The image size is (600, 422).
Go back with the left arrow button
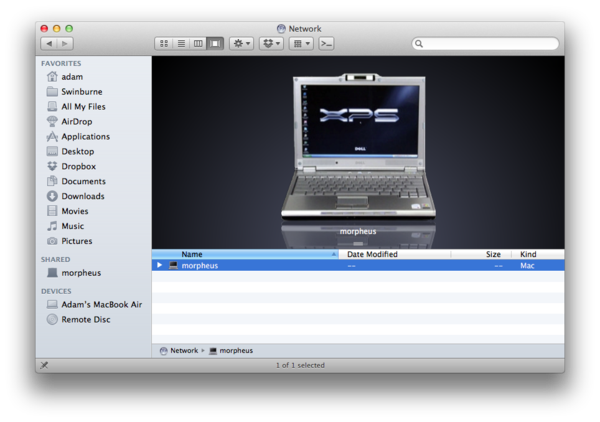49,44
